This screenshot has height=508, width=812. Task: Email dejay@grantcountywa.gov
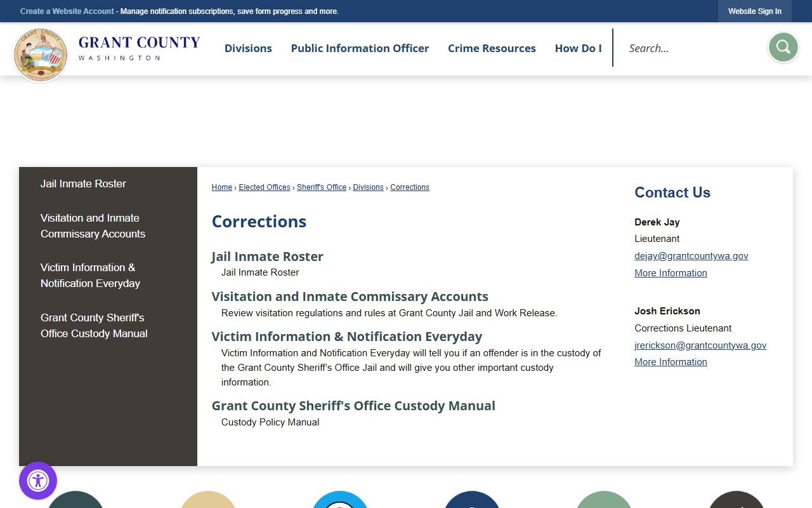(x=691, y=256)
